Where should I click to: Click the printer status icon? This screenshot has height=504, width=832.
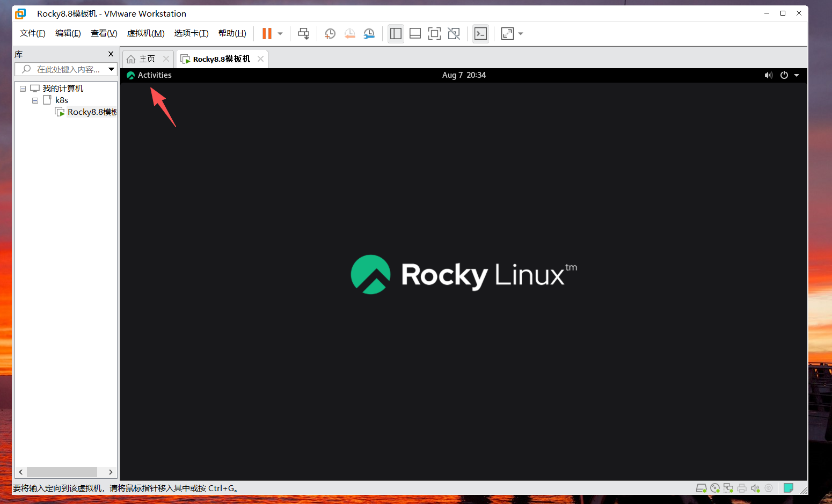coord(742,488)
